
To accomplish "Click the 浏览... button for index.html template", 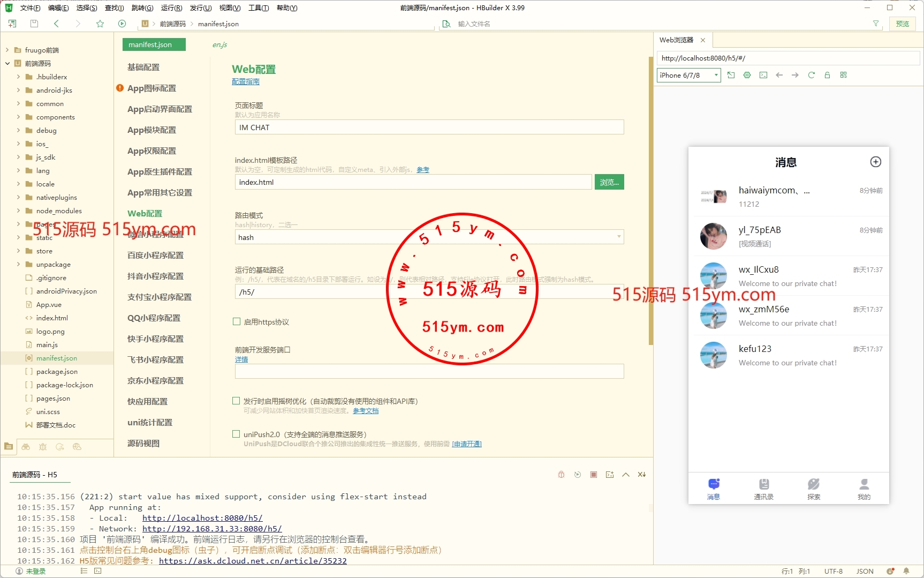I will [609, 182].
